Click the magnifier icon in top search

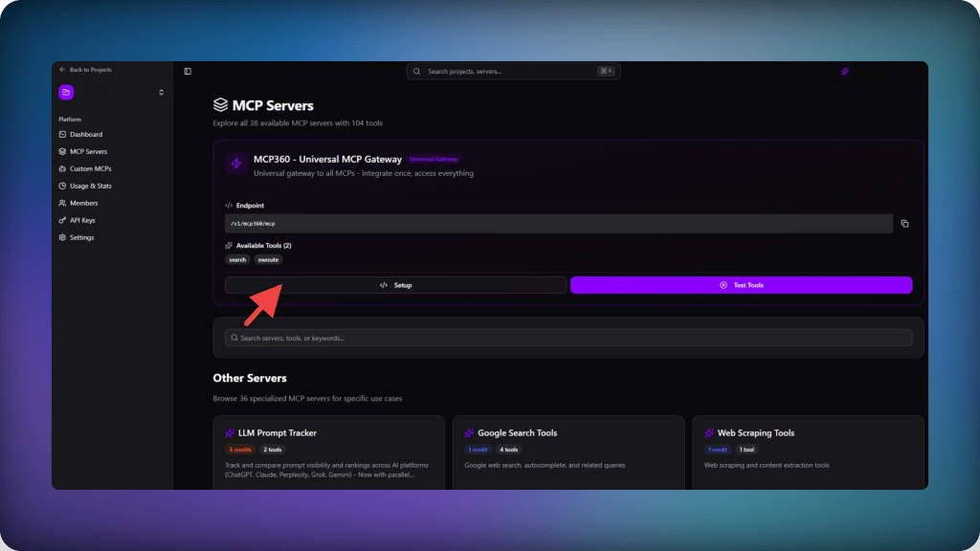pos(417,71)
